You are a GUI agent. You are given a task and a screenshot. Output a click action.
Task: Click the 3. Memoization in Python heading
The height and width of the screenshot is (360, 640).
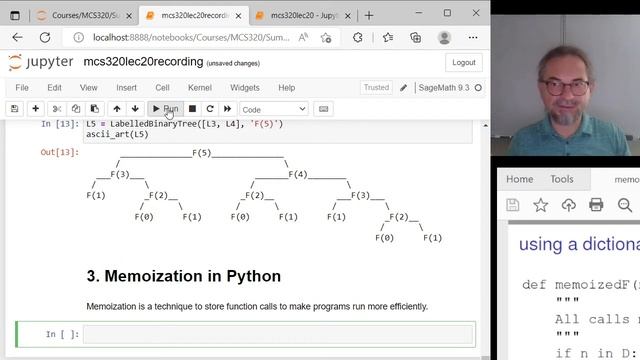184,276
